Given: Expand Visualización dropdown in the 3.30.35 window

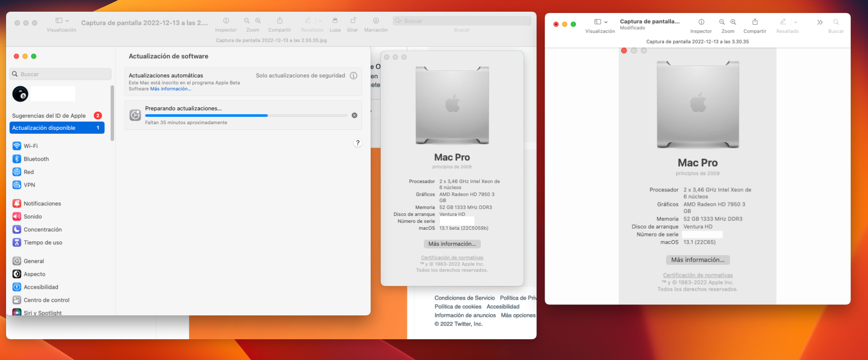Looking at the screenshot, I should coord(606,22).
